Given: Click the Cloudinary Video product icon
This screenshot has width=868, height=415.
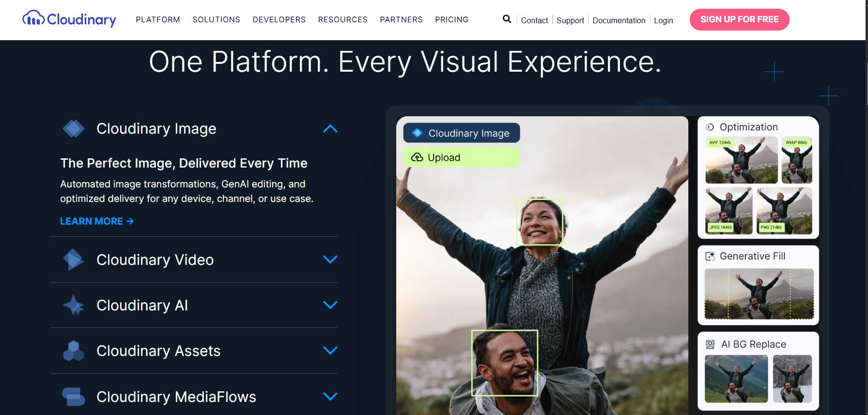Looking at the screenshot, I should pos(74,260).
